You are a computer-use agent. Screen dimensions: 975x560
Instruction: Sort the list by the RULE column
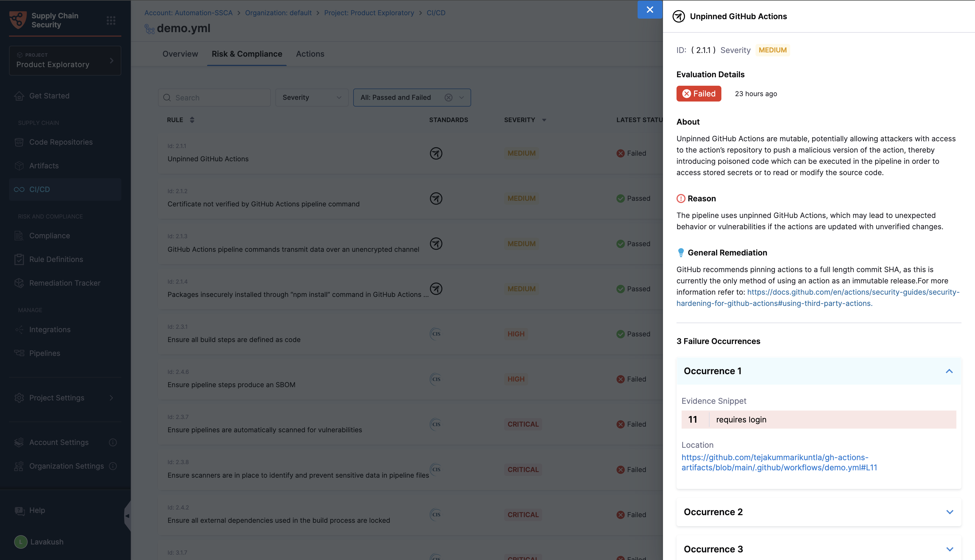pos(192,120)
